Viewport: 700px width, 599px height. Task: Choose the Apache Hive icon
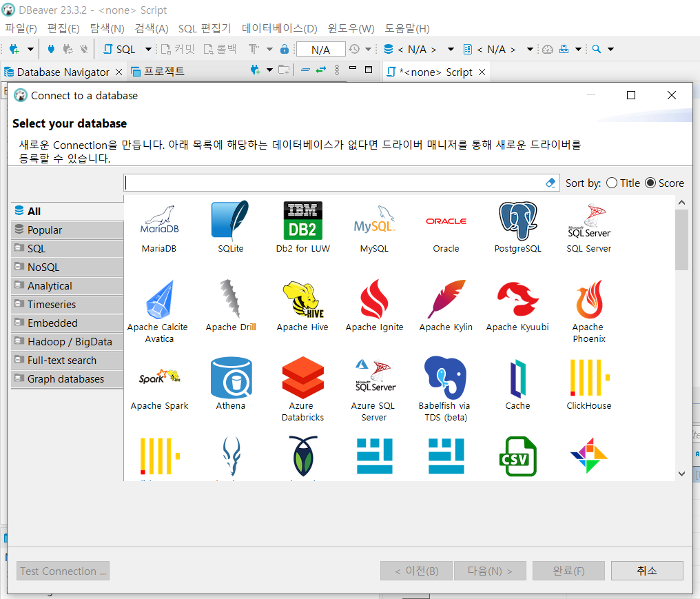tap(302, 305)
